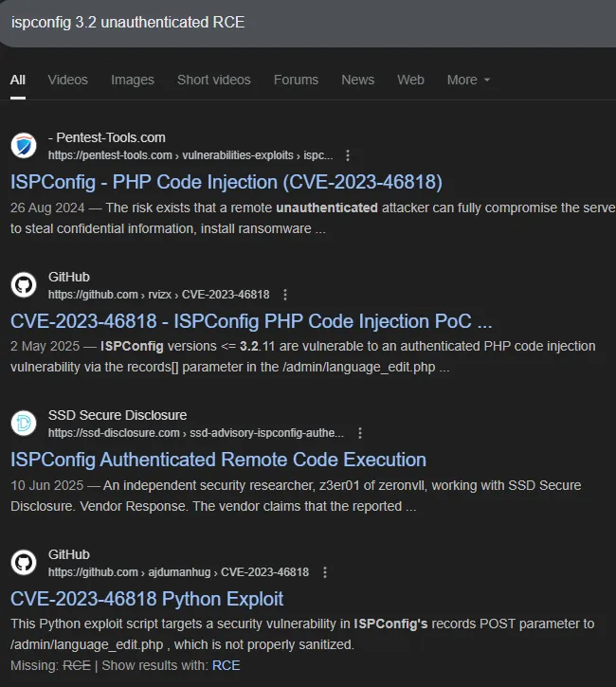Switch to the News tab
Screen dimensions: 616x687
click(x=357, y=80)
